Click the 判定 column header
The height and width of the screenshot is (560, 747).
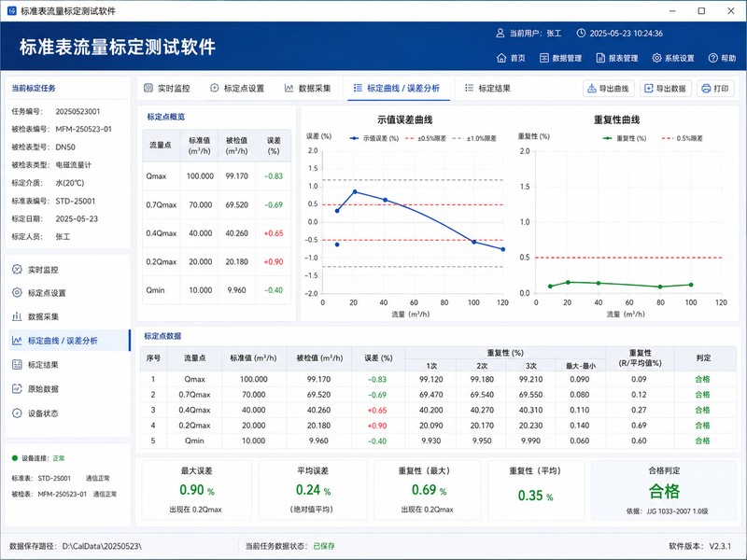pos(704,358)
